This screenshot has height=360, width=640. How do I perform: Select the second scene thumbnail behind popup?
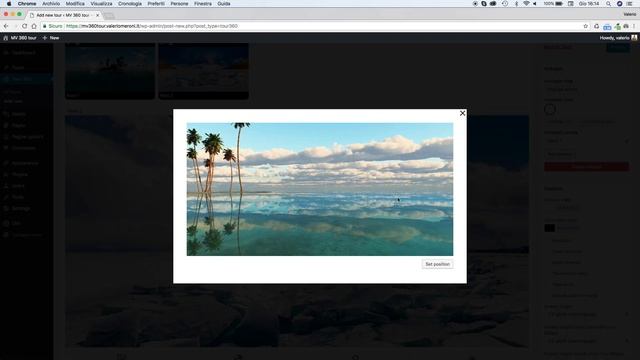pyautogui.click(x=204, y=71)
